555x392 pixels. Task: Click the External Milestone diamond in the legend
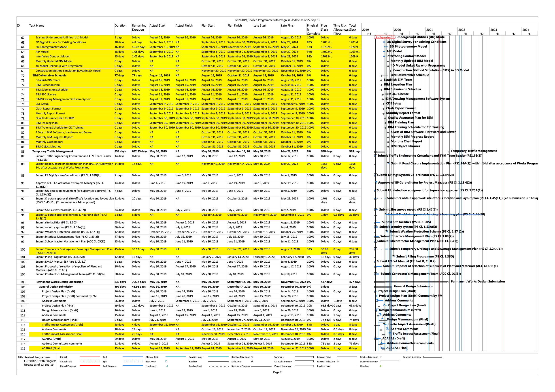338,362
